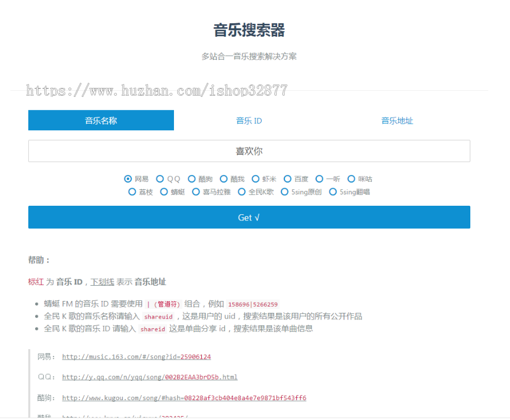510x420 pixels.
Task: Focus the search field containing 喜欢你
Action: coord(249,151)
